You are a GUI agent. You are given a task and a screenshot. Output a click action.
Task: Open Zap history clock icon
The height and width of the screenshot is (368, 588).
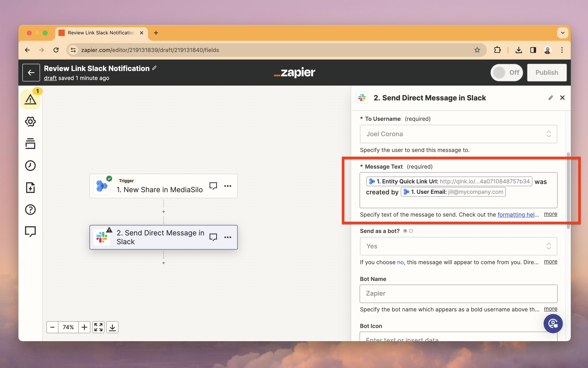coord(30,166)
